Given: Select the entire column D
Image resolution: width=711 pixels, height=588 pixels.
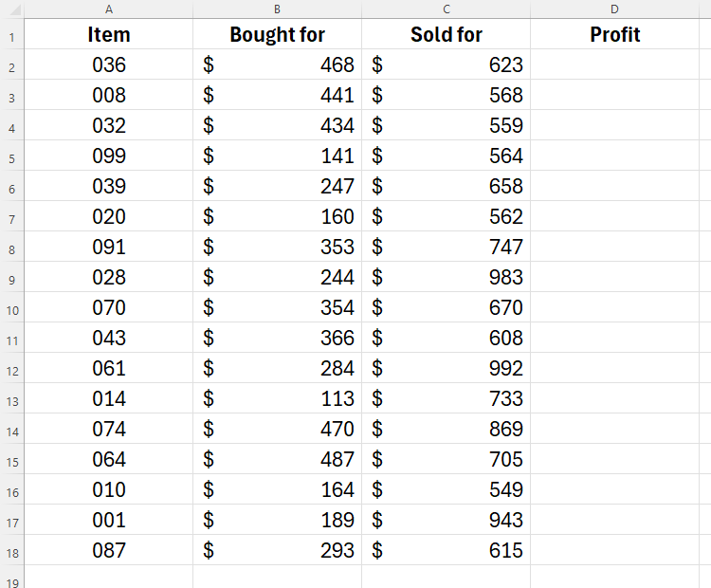Looking at the screenshot, I should (x=614, y=9).
